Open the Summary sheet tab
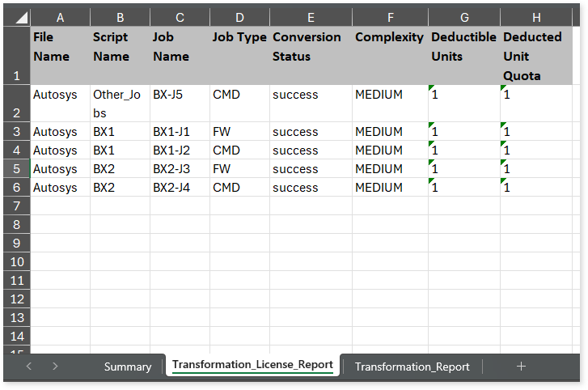The image size is (588, 390). click(128, 367)
